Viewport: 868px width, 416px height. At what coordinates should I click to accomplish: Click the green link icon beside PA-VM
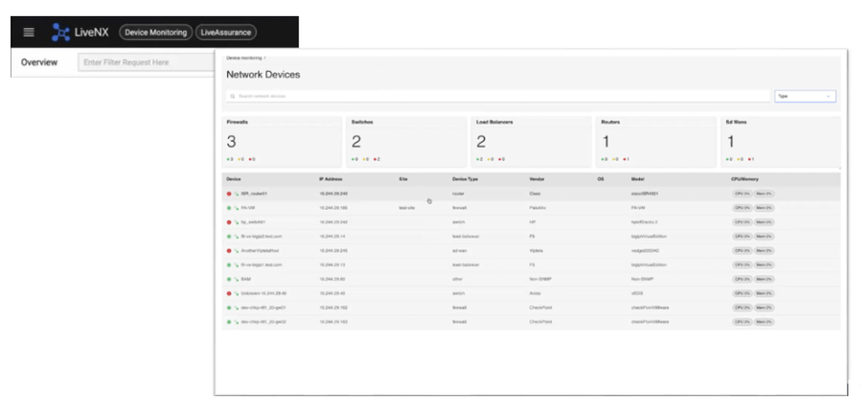click(237, 208)
